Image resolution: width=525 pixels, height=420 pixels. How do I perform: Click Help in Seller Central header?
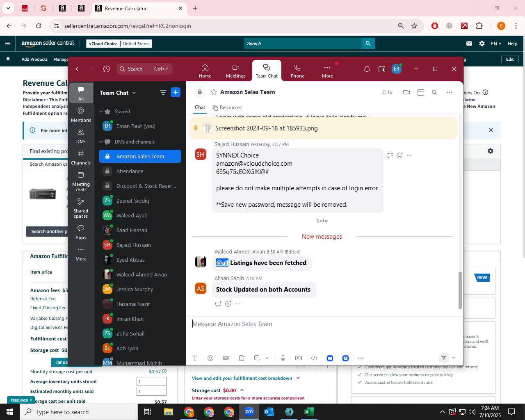pyautogui.click(x=512, y=43)
